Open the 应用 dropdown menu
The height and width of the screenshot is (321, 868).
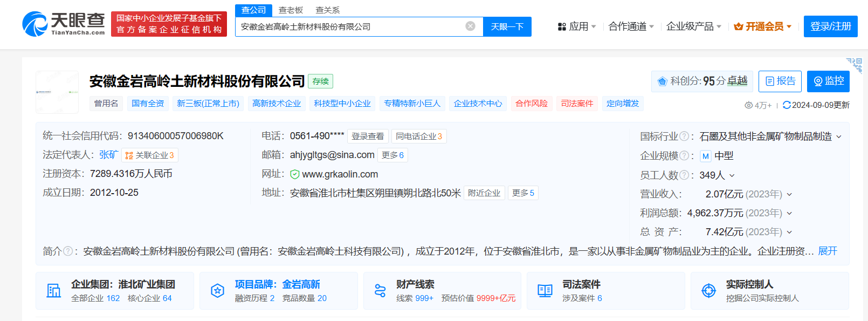[577, 26]
